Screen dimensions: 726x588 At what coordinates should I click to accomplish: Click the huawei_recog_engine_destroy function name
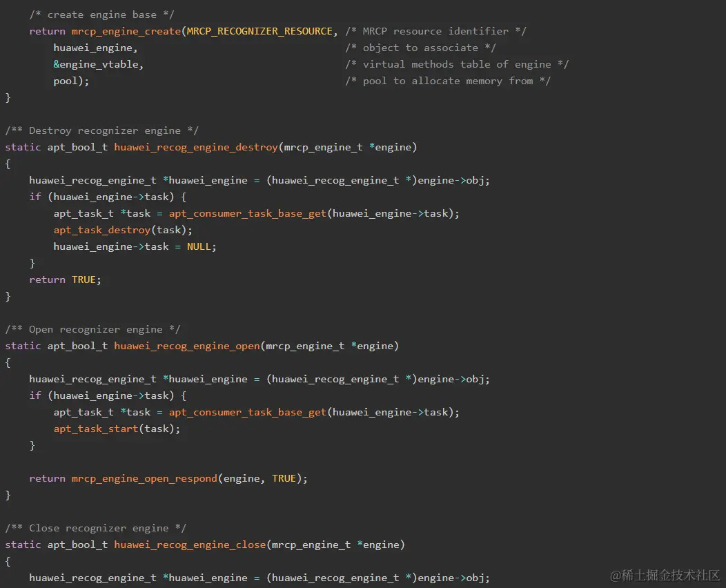tap(196, 148)
